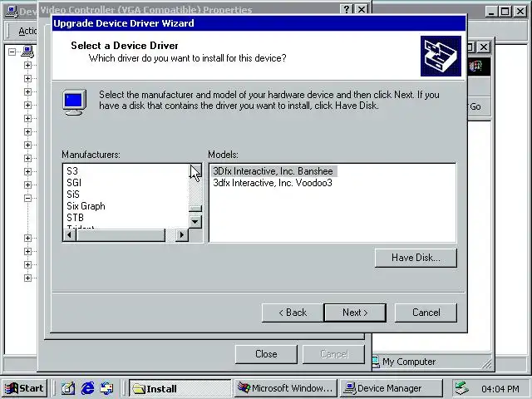The height and width of the screenshot is (399, 532).
Task: Select SGI manufacturer entry
Action: 74,183
